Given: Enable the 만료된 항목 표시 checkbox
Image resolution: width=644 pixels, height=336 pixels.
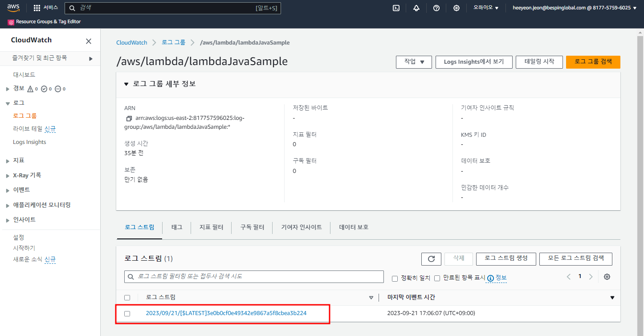Looking at the screenshot, I should click(437, 279).
